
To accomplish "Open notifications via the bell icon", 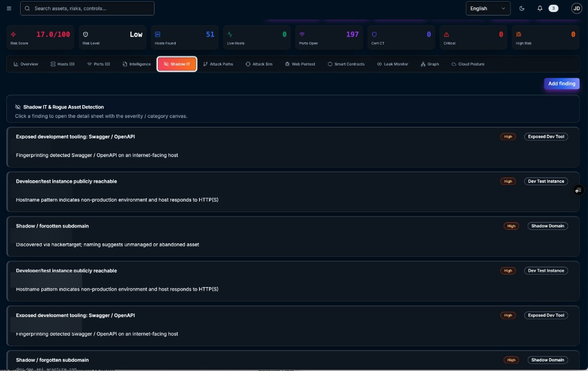I will tap(540, 8).
